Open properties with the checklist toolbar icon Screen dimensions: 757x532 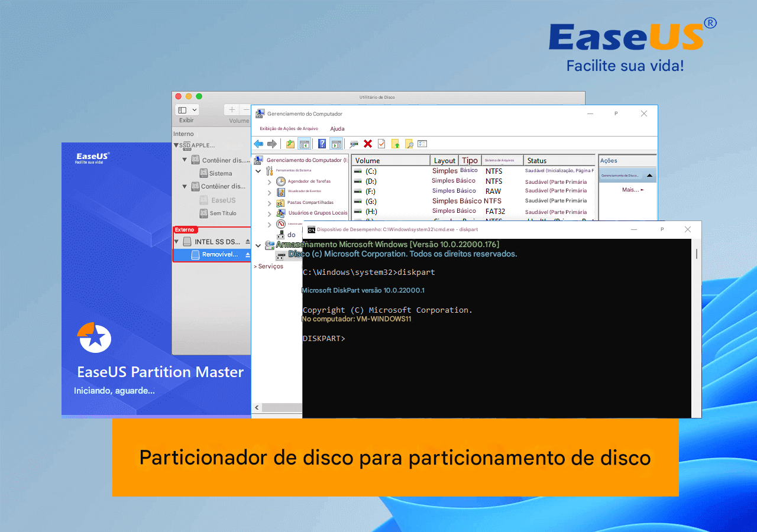(381, 144)
